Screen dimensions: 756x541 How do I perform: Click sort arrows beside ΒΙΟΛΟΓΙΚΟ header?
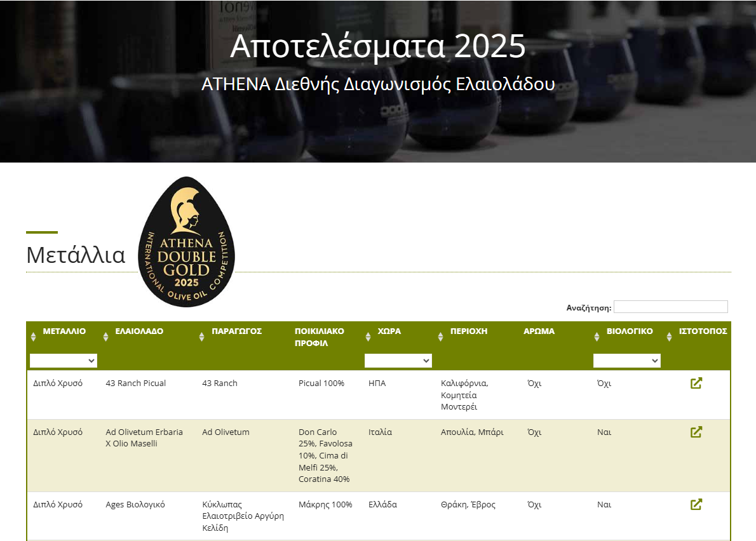[x=597, y=337]
